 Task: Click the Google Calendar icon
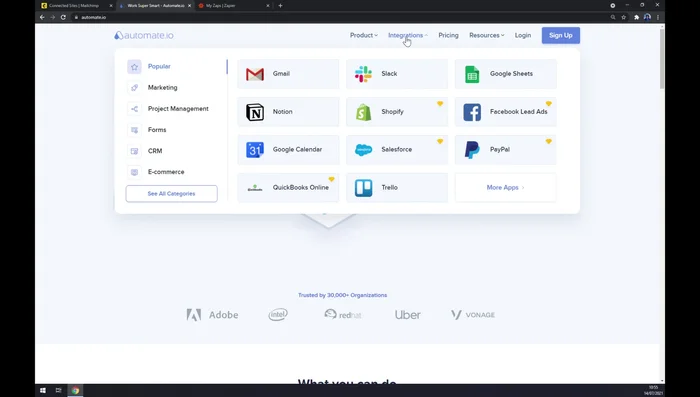(x=255, y=150)
